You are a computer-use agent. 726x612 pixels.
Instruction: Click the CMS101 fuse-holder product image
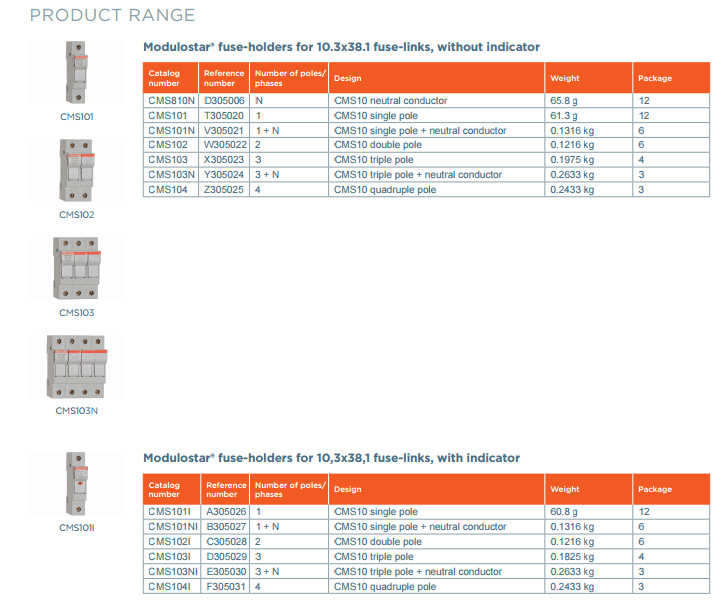click(x=77, y=72)
